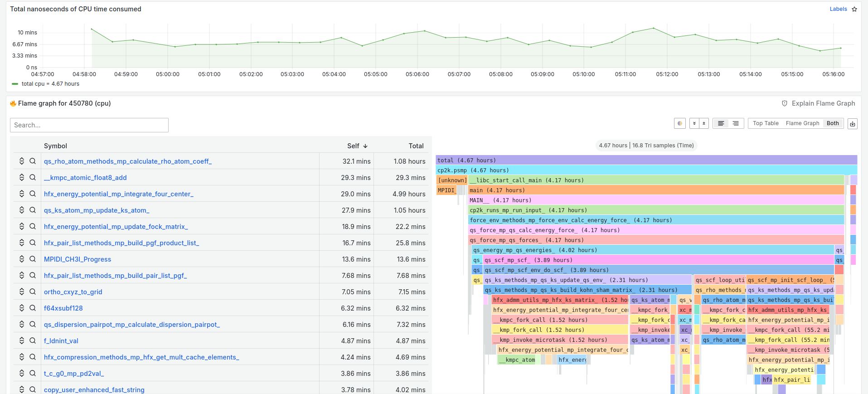Switch to Flame Graph only view

(x=802, y=123)
